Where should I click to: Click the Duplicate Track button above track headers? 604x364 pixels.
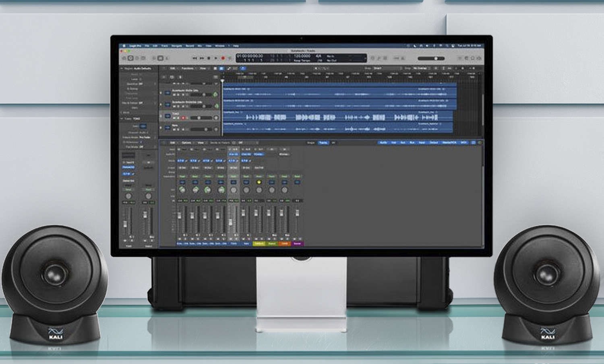(x=172, y=77)
